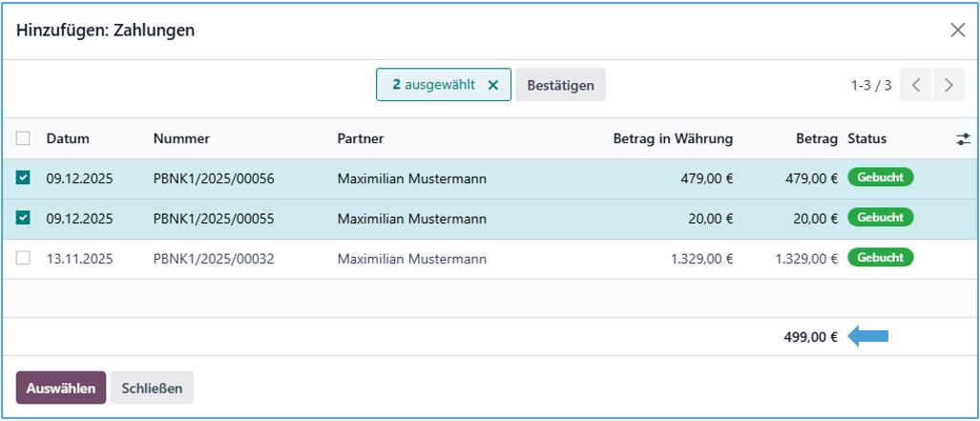The width and height of the screenshot is (980, 421).
Task: Open optional columns settings icon
Action: click(963, 139)
